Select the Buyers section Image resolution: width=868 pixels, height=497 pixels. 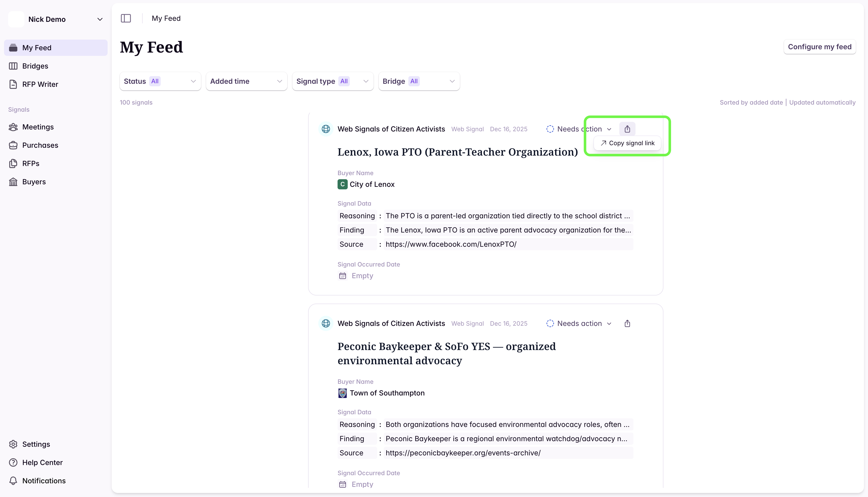click(x=34, y=181)
